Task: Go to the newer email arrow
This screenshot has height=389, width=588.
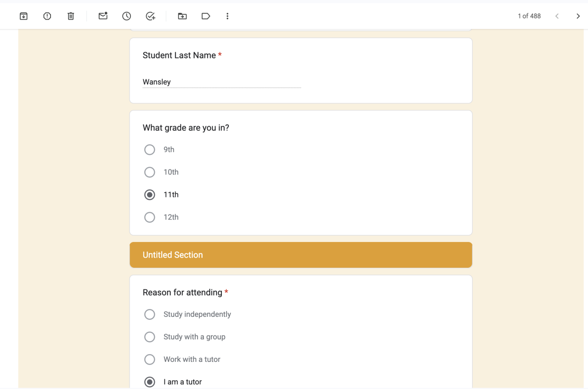Action: [x=557, y=16]
